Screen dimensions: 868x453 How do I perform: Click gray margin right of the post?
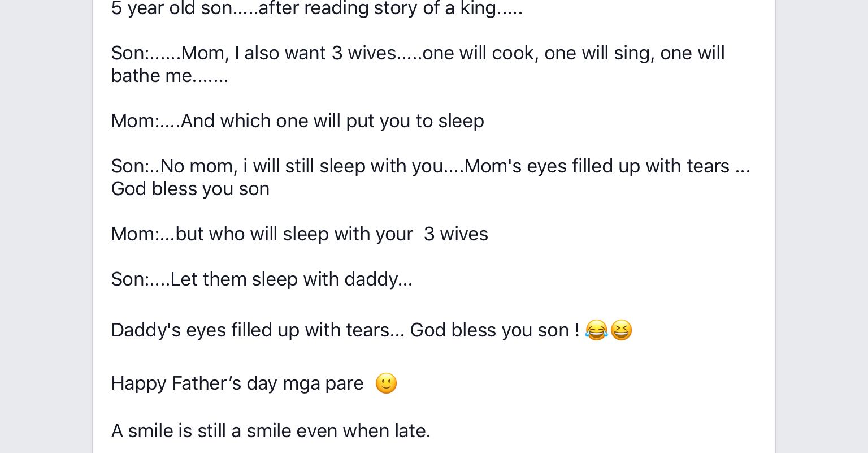pyautogui.click(x=822, y=226)
